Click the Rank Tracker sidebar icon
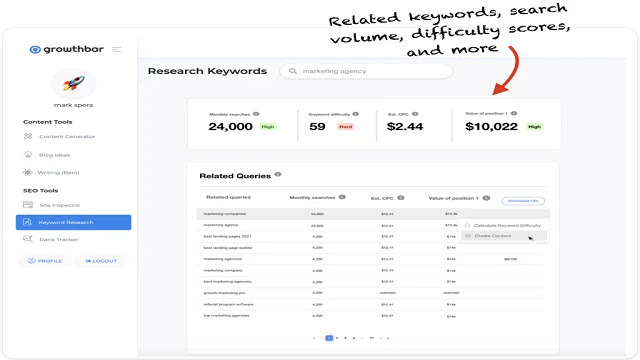Image resolution: width=640 pixels, height=360 pixels. (x=28, y=239)
